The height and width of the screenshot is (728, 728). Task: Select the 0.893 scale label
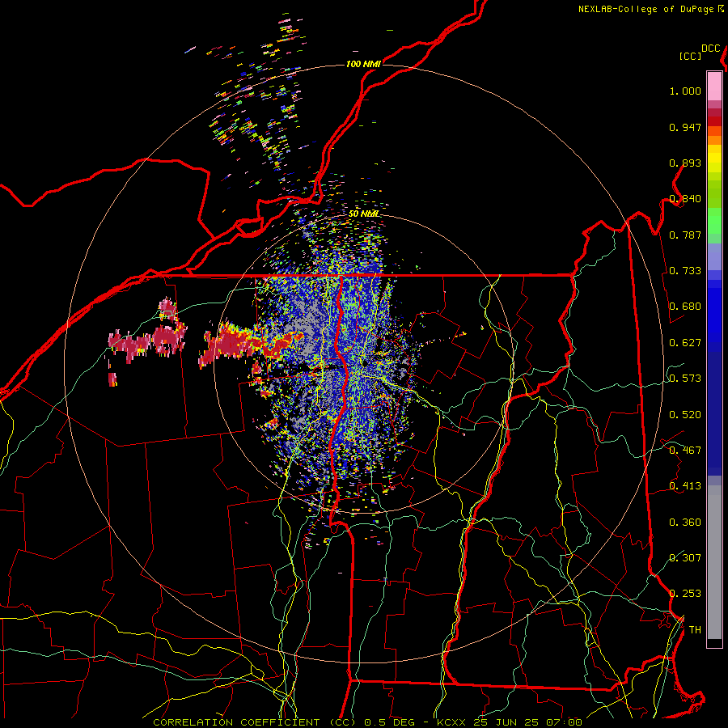tap(685, 163)
